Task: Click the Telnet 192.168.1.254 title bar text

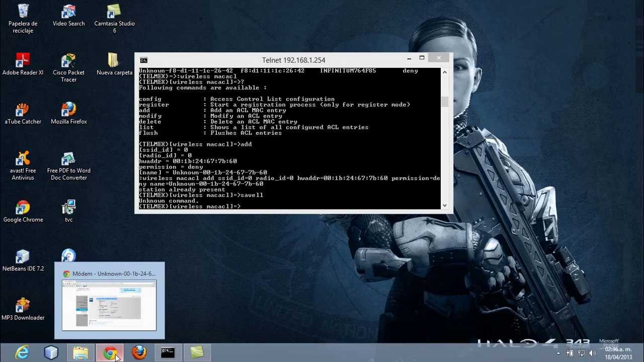Action: pos(293,60)
